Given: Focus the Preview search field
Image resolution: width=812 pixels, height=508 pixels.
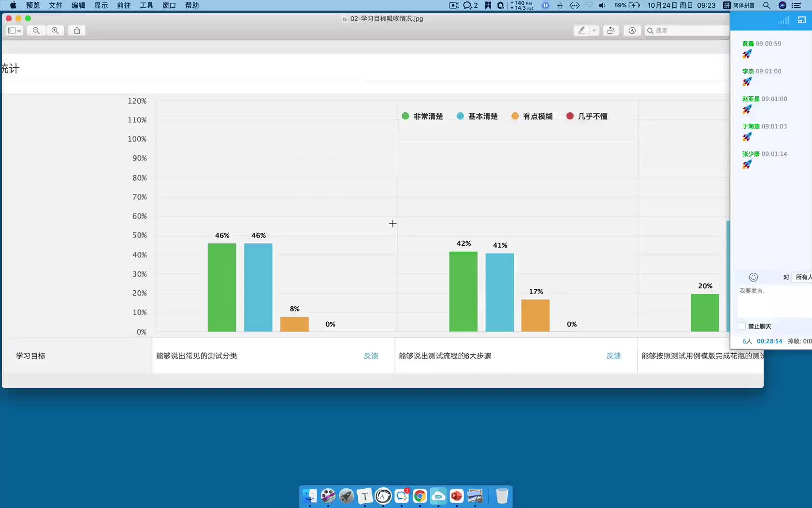Looking at the screenshot, I should click(x=687, y=30).
